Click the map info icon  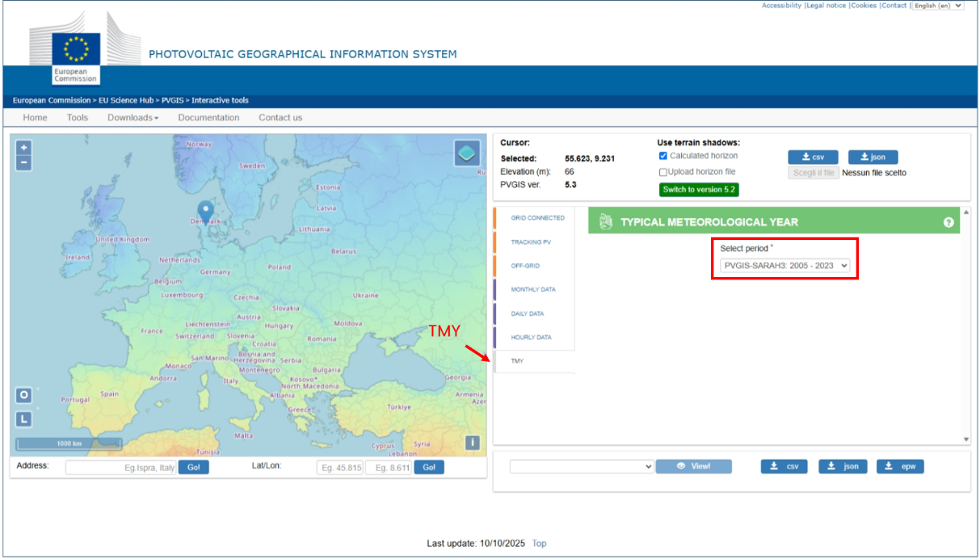coord(473,443)
